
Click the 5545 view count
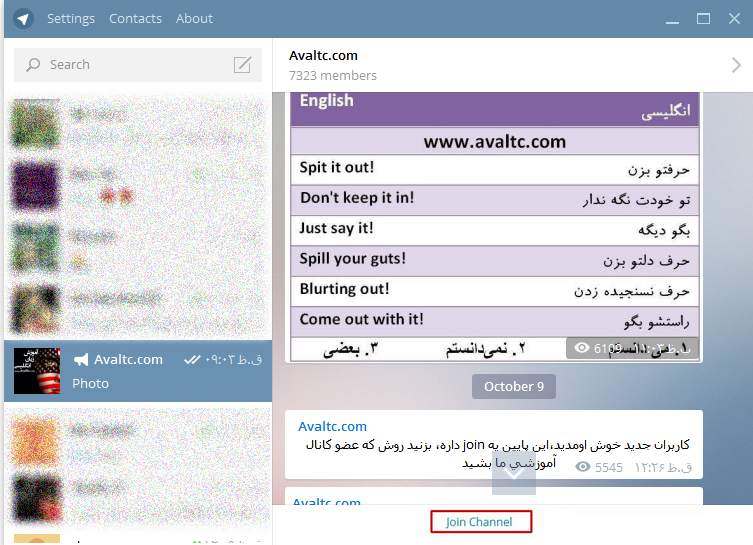[608, 467]
